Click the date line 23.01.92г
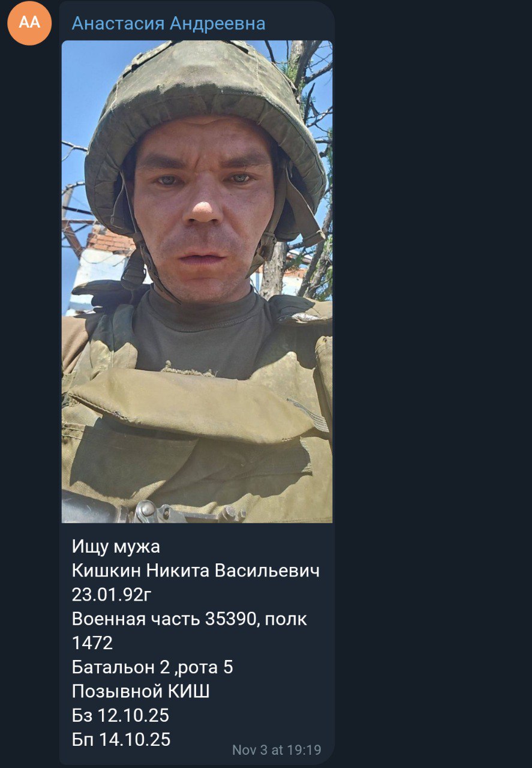Viewport: 532px width, 768px height. click(x=111, y=594)
